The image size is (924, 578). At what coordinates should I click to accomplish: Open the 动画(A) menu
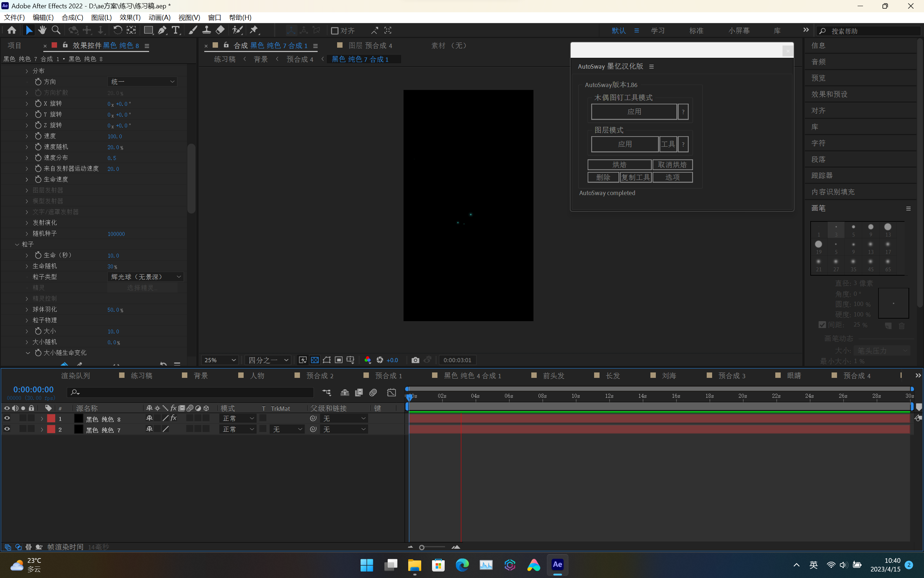tap(159, 18)
